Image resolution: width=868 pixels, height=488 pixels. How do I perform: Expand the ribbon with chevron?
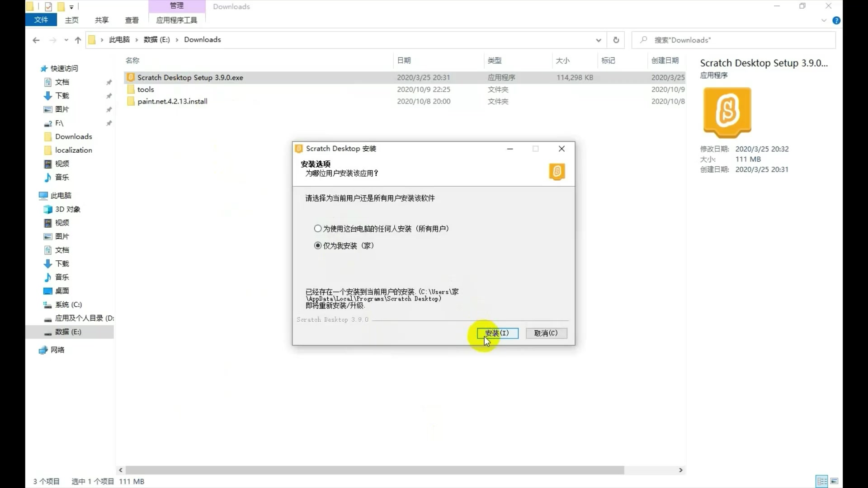pyautogui.click(x=824, y=20)
